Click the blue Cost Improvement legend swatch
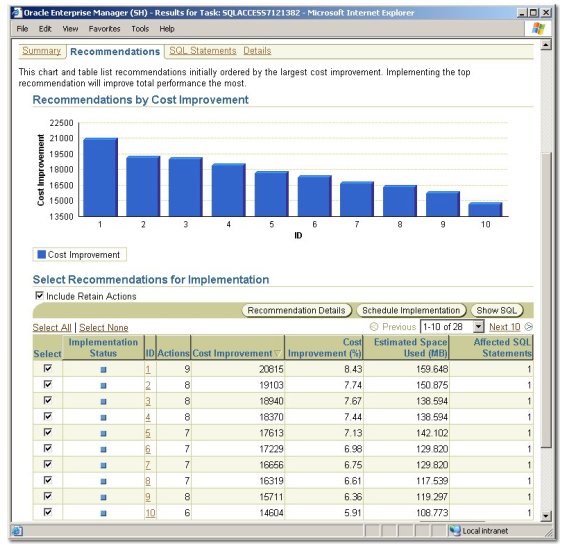 coord(42,254)
